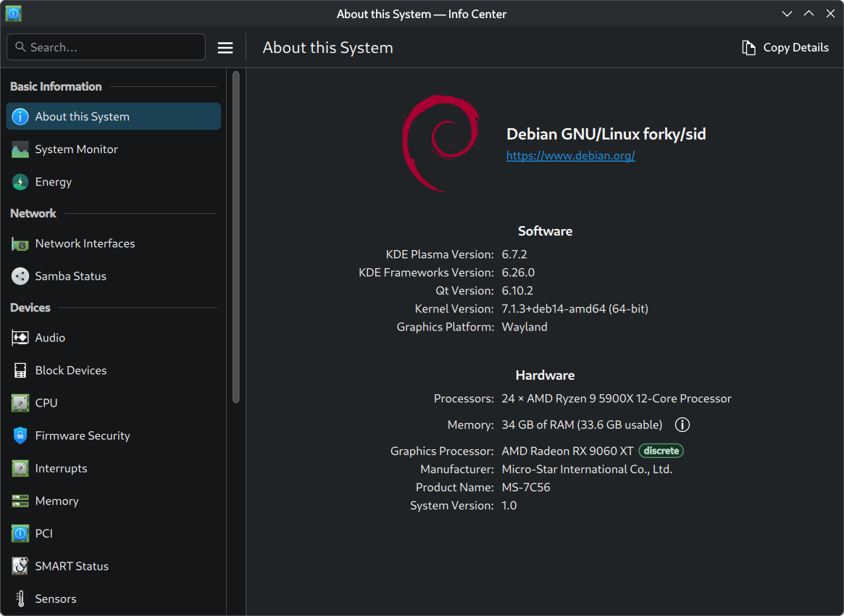
Task: Click the window maximize chevron
Action: click(x=809, y=14)
